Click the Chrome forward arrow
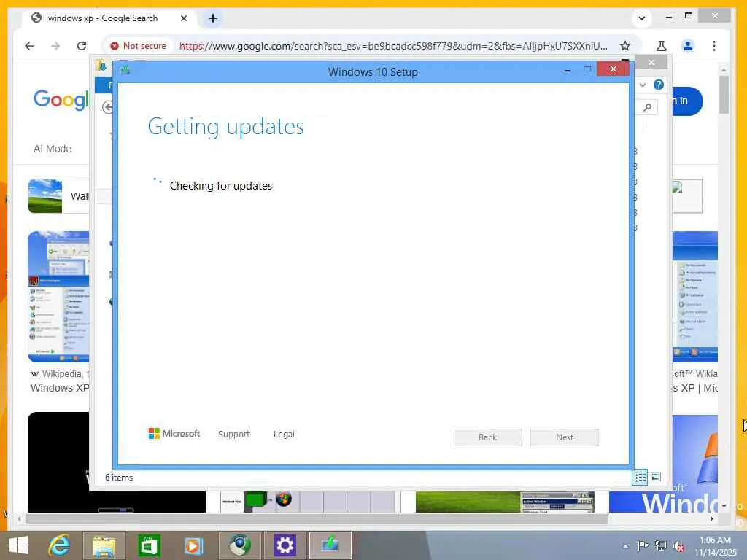747x560 pixels. [x=55, y=46]
